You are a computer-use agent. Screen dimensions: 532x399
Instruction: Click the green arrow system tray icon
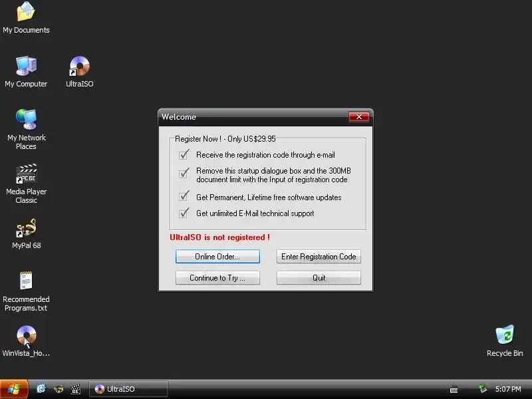point(483,388)
